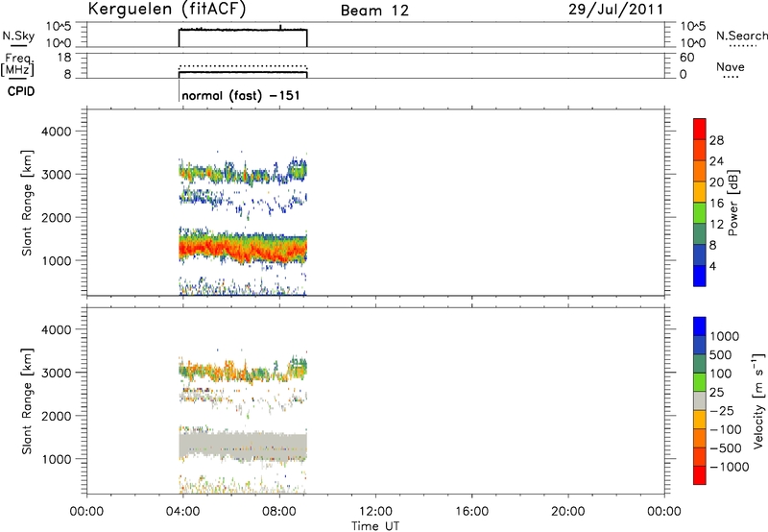The width and height of the screenshot is (768, 532).
Task: Click the date '29/Jul/2011'
Action: (x=616, y=10)
